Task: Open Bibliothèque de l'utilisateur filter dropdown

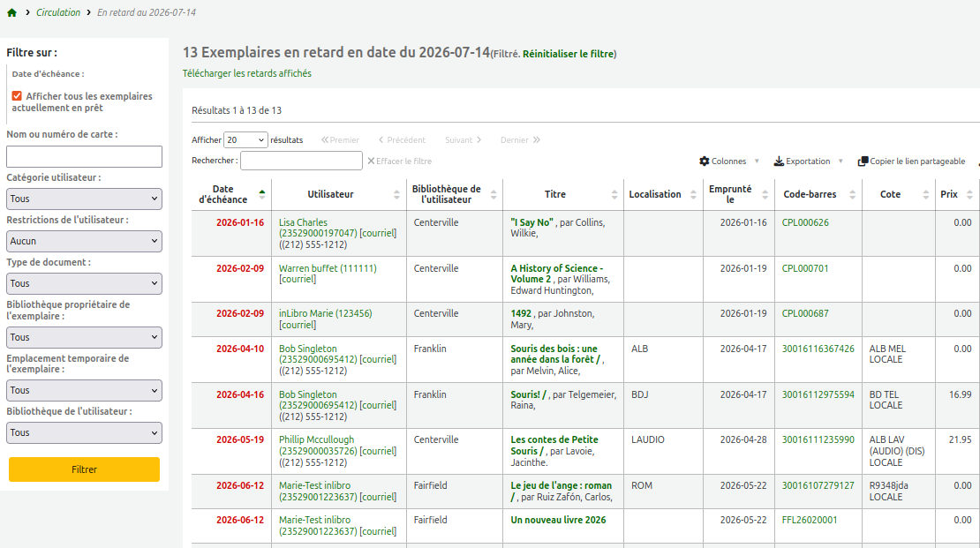Action: coord(85,433)
